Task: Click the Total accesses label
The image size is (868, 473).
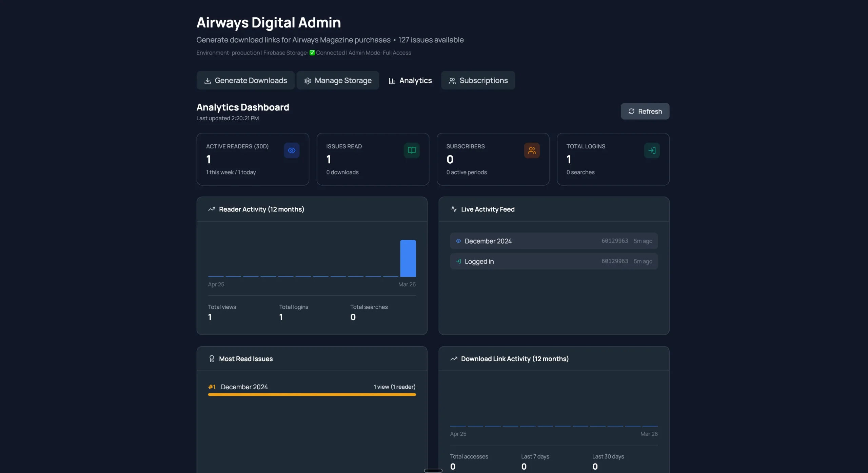Action: (469, 456)
